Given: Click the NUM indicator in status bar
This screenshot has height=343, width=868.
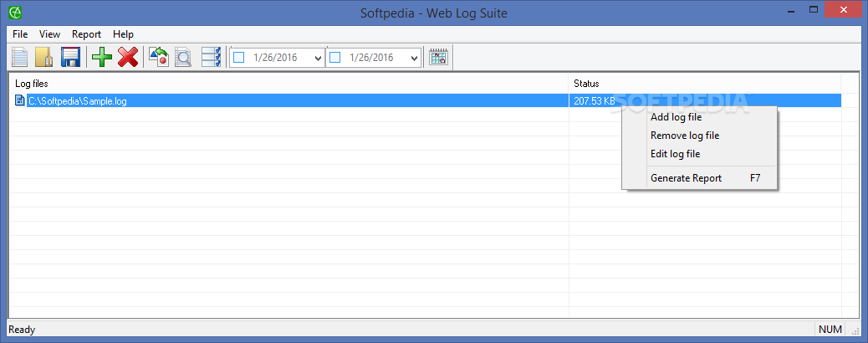Looking at the screenshot, I should [830, 330].
